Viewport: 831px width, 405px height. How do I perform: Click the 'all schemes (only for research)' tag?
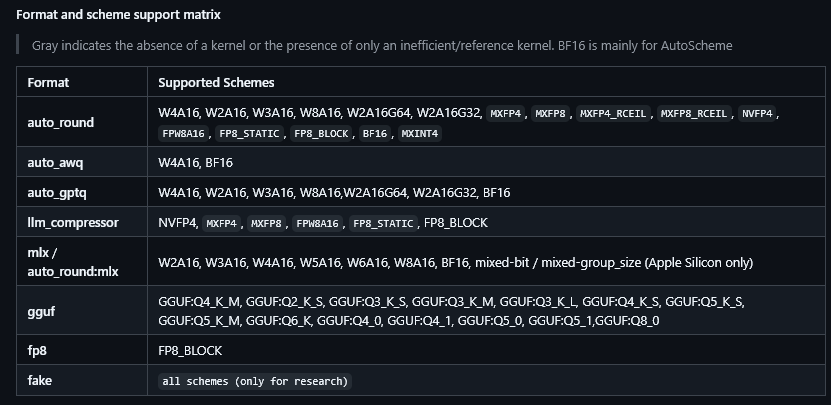click(x=255, y=381)
